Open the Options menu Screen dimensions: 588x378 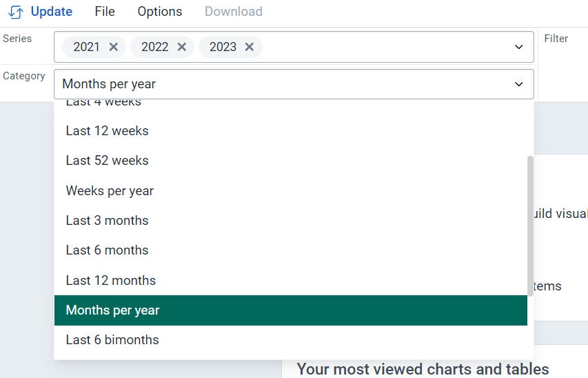[x=160, y=12]
